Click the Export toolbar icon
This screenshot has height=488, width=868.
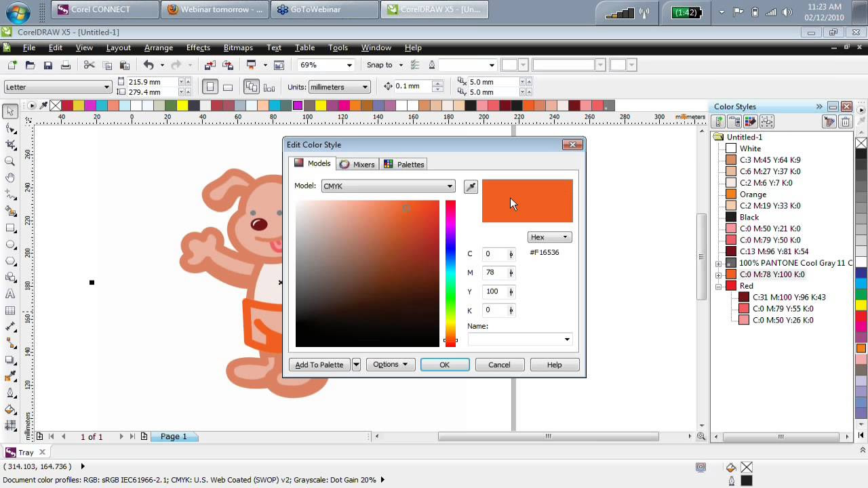(228, 64)
